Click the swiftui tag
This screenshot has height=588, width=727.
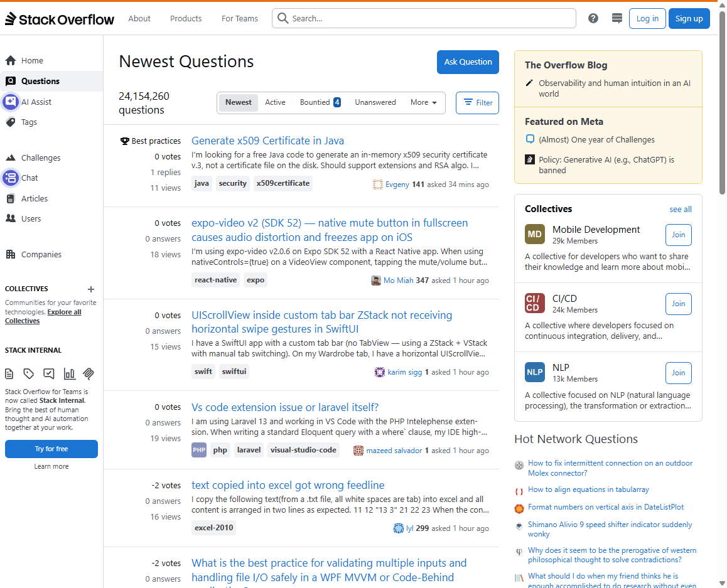(234, 372)
